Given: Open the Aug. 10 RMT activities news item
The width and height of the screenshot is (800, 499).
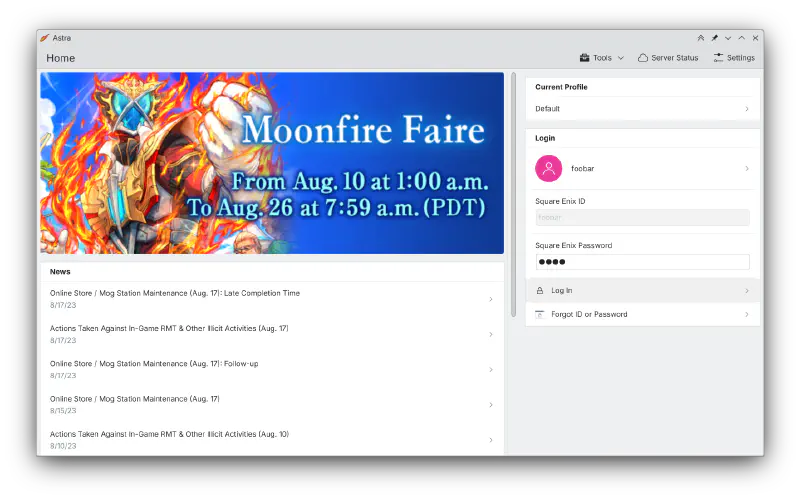Looking at the screenshot, I should 272,439.
